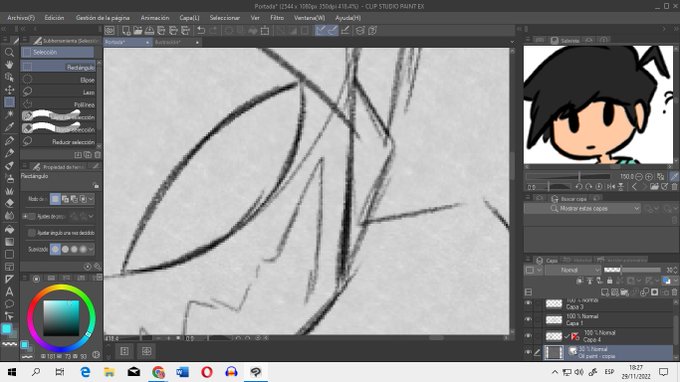The image size is (680, 382).
Task: Select the Auto select magic wand tool
Action: [x=9, y=114]
